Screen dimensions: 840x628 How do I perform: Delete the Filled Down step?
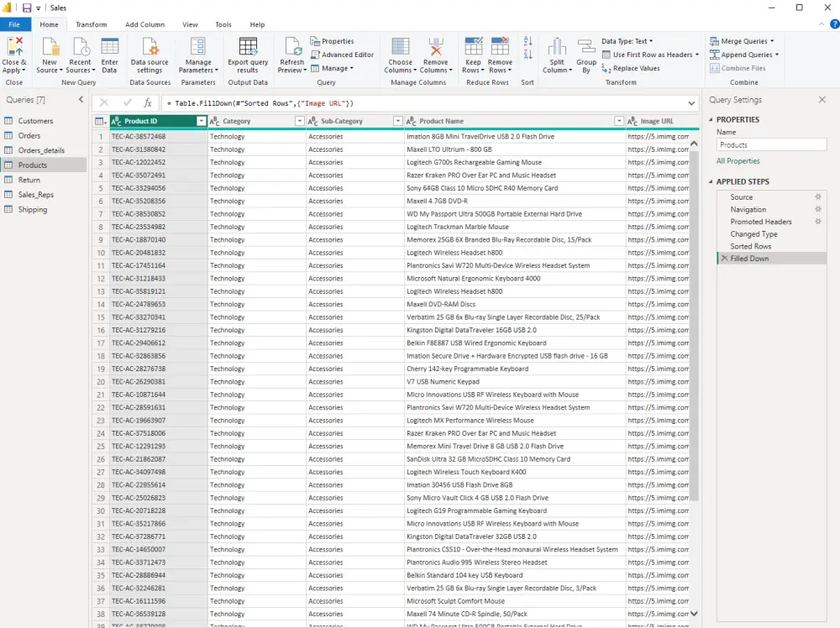point(724,259)
